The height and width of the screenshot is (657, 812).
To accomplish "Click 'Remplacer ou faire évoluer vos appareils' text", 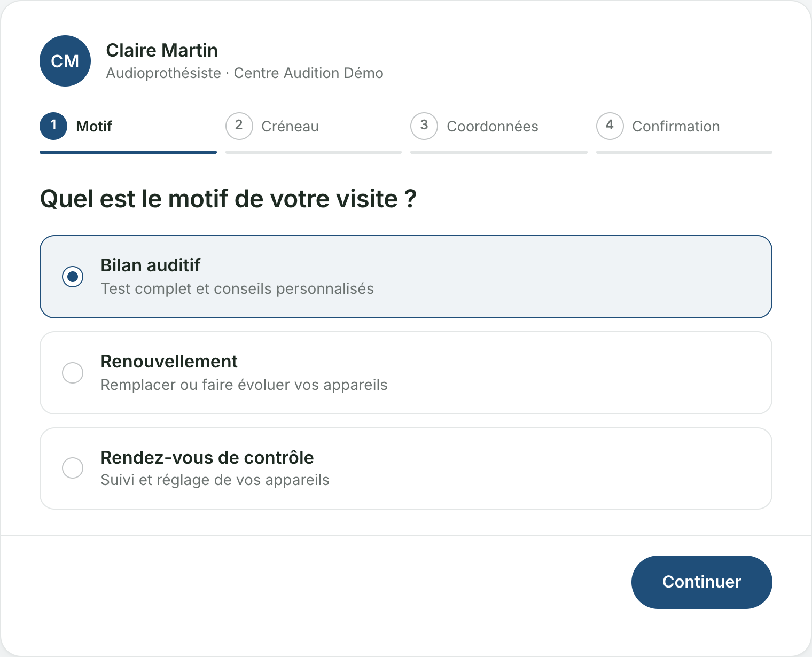I will [244, 385].
